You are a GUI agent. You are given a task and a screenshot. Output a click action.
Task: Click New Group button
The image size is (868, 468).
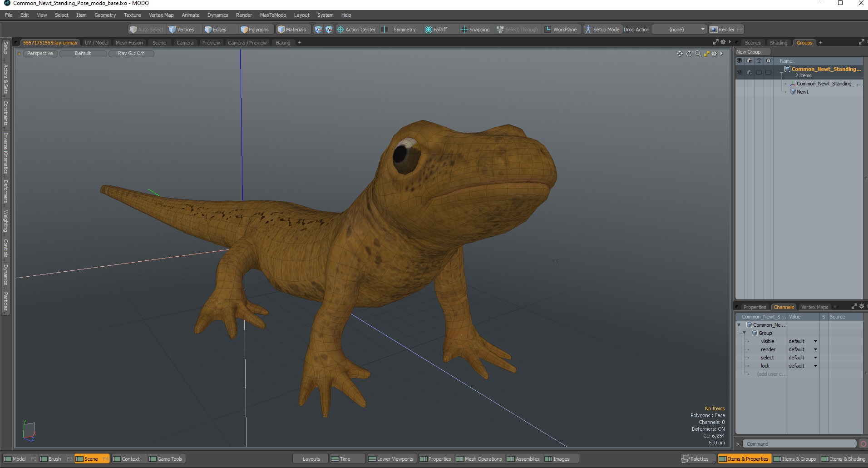coord(753,52)
